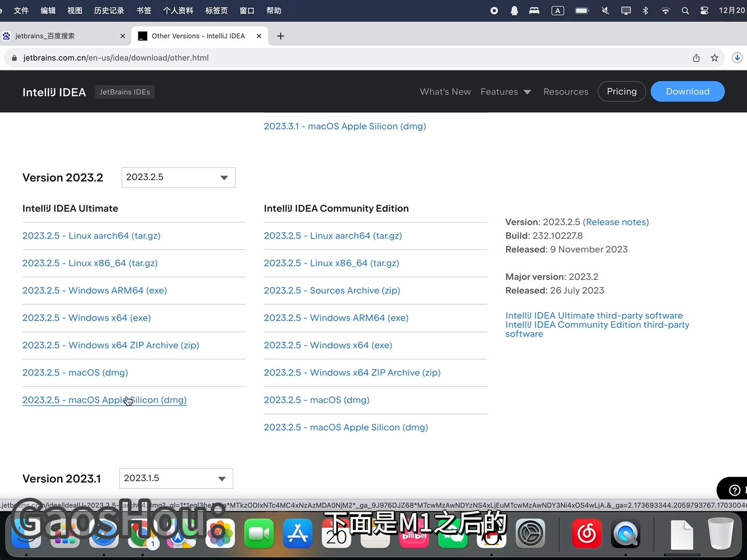Launch FaceTime from the Dock

pyautogui.click(x=259, y=533)
